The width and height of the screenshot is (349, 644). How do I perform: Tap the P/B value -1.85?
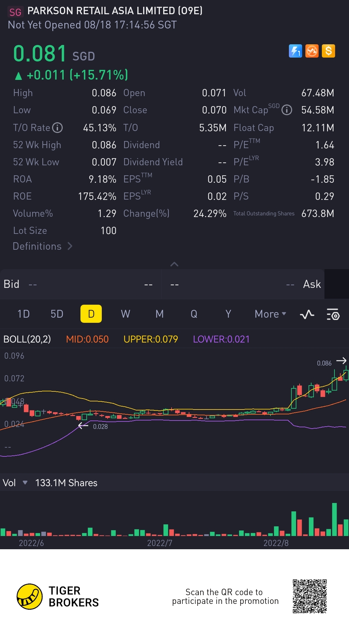pyautogui.click(x=322, y=179)
